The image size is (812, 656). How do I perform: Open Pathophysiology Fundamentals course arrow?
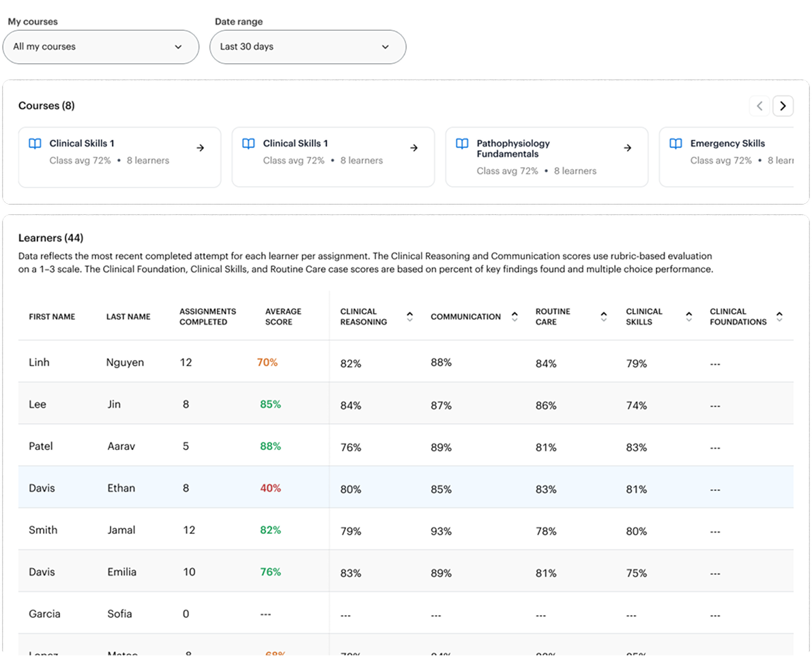pyautogui.click(x=628, y=148)
